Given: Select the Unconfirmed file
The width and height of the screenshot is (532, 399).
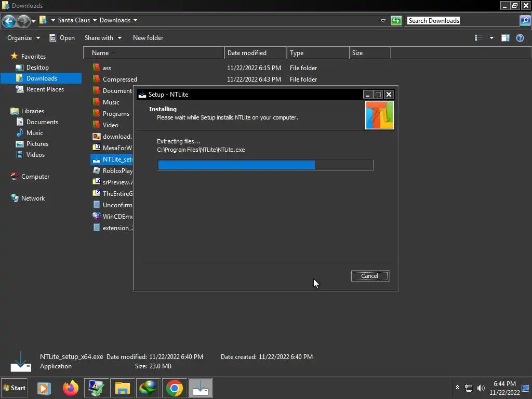Looking at the screenshot, I should (112, 205).
